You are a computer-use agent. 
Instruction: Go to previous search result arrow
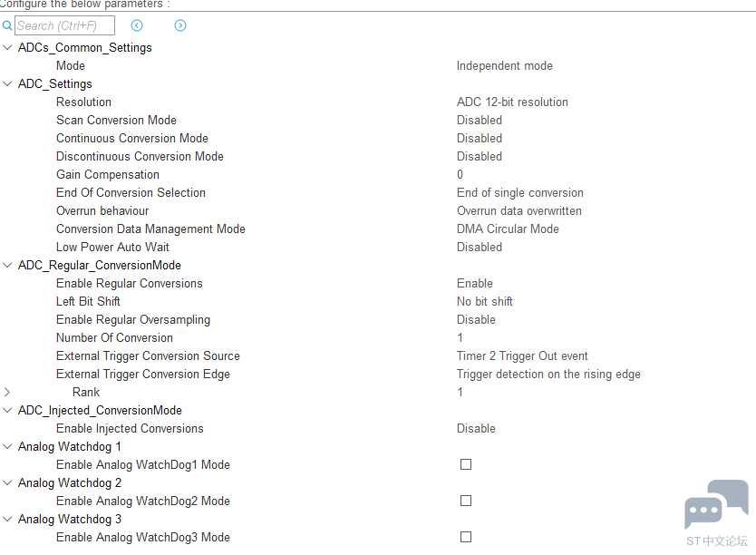(x=137, y=25)
